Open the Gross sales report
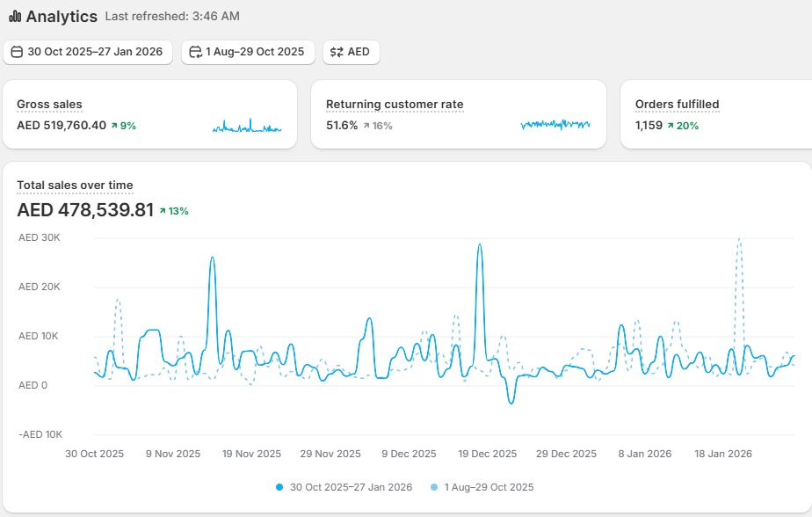The width and height of the screenshot is (812, 517). point(49,104)
